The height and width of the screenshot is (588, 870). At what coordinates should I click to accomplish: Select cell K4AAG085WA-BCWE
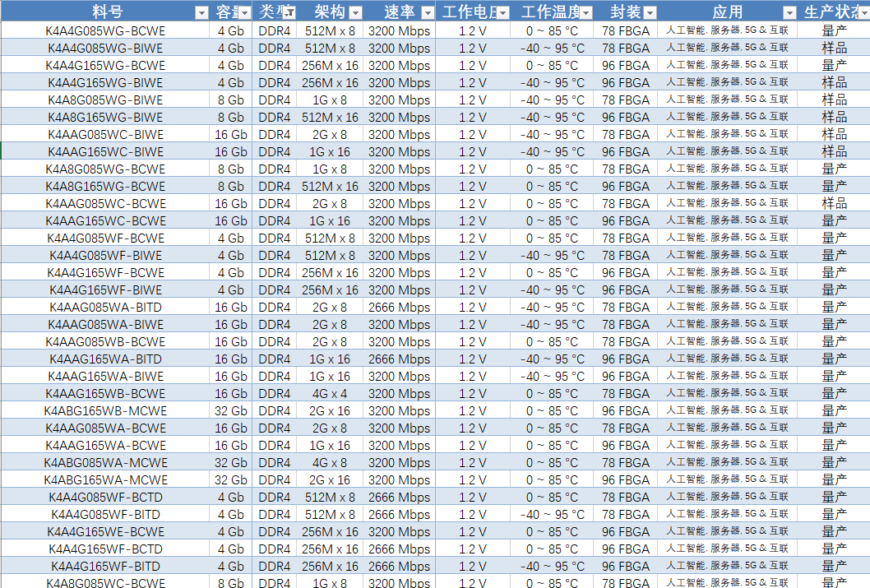pyautogui.click(x=105, y=428)
